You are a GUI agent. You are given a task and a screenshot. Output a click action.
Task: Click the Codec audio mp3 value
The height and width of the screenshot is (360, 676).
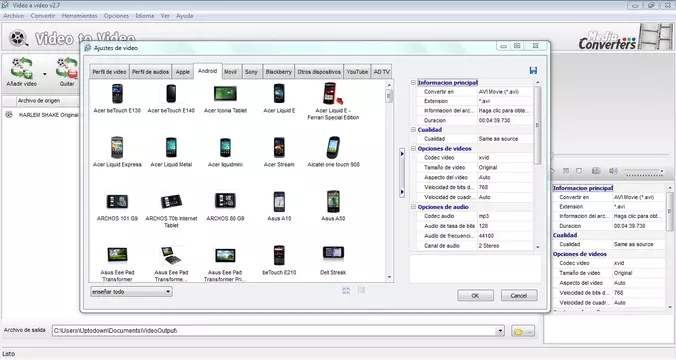(x=505, y=216)
